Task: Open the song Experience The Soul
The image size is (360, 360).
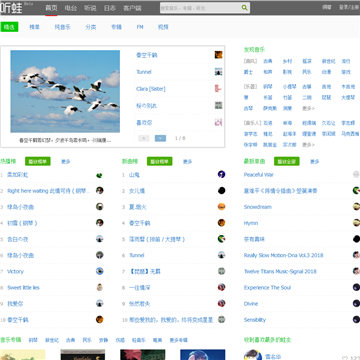Action: click(267, 287)
